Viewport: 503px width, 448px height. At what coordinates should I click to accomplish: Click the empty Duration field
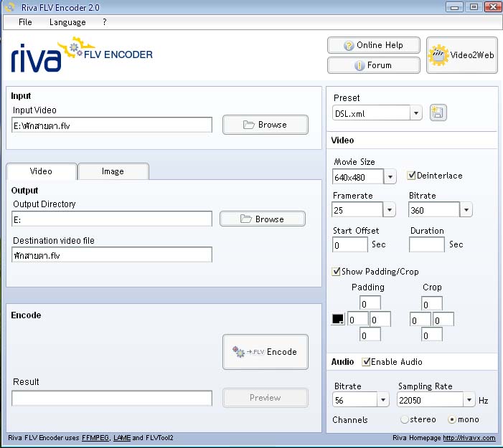(427, 245)
